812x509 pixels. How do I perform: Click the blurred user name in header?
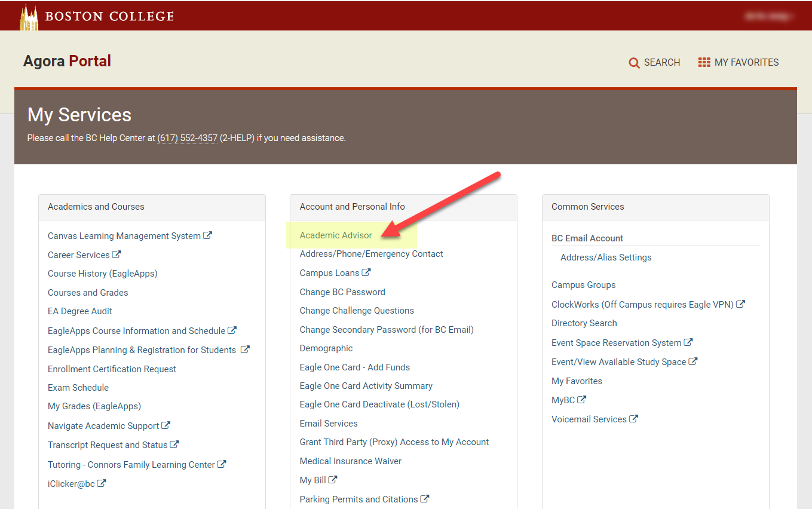click(768, 17)
